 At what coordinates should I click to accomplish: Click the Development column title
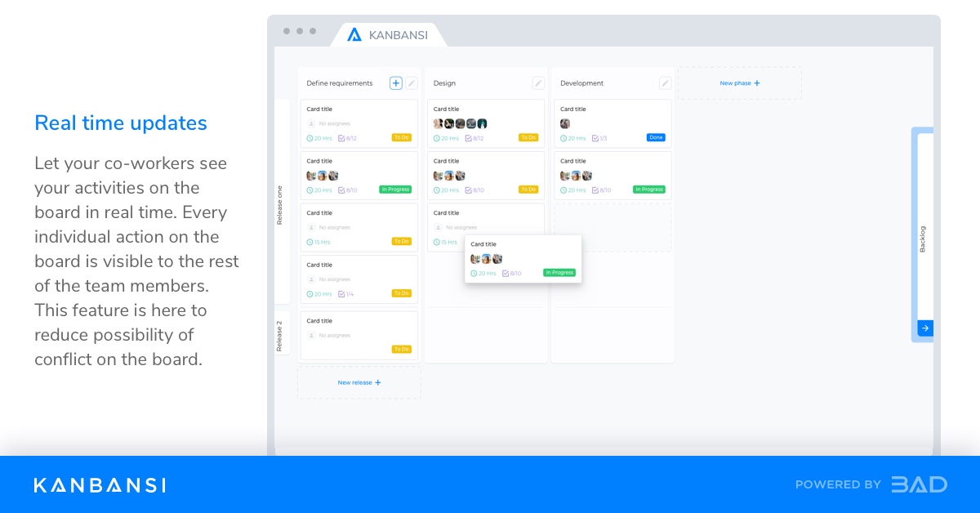(x=582, y=83)
